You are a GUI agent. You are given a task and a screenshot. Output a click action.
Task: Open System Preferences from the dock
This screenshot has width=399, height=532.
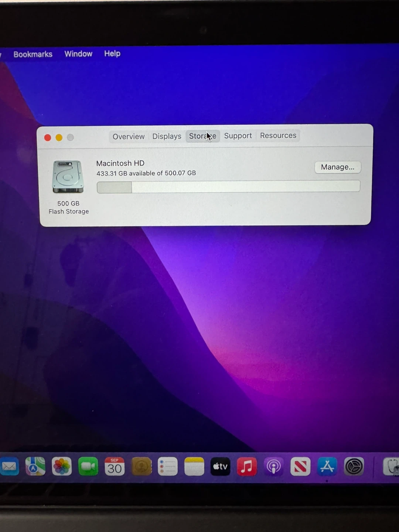point(354,467)
